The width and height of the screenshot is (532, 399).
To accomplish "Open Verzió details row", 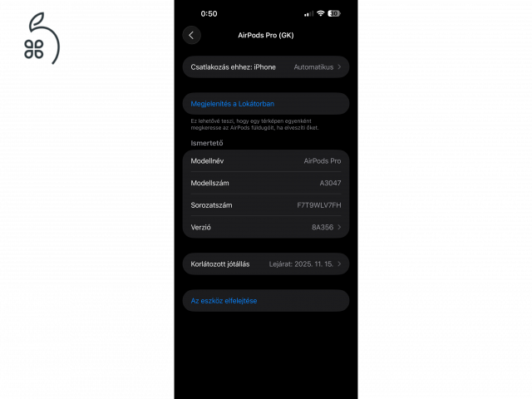I will pyautogui.click(x=266, y=227).
